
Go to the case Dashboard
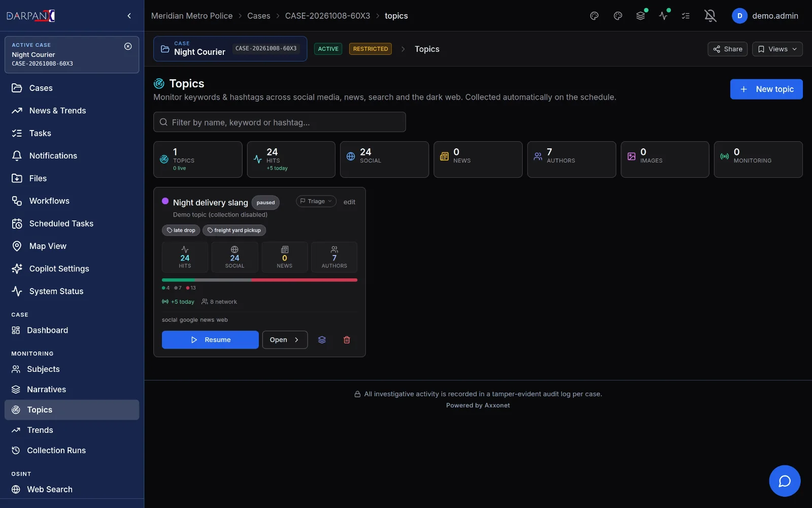coord(72,330)
